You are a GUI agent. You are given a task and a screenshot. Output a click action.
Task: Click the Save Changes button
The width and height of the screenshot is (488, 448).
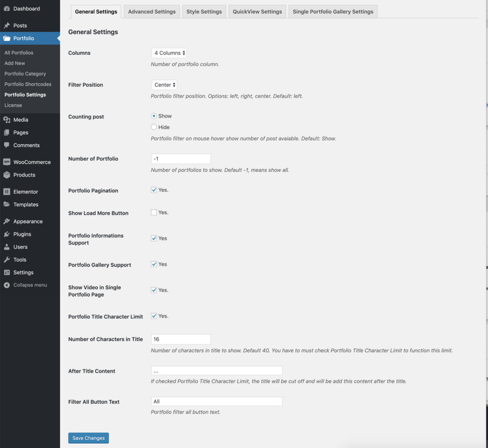coord(88,438)
